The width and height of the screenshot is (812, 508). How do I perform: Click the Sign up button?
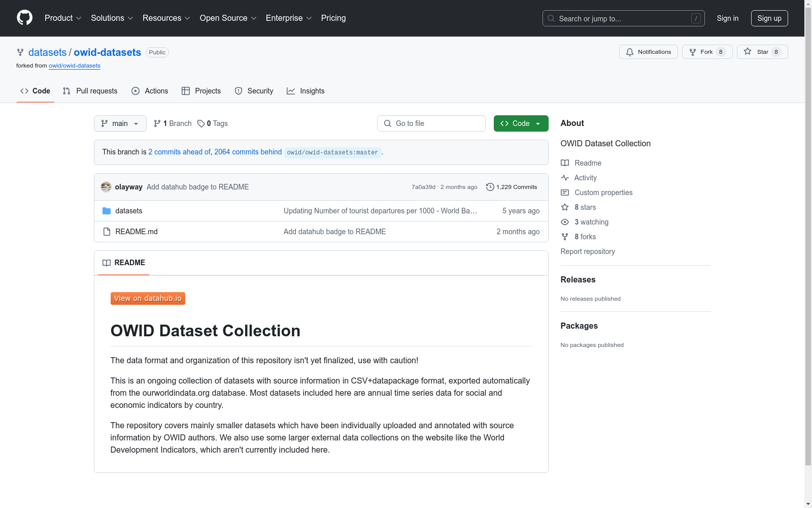click(x=769, y=18)
